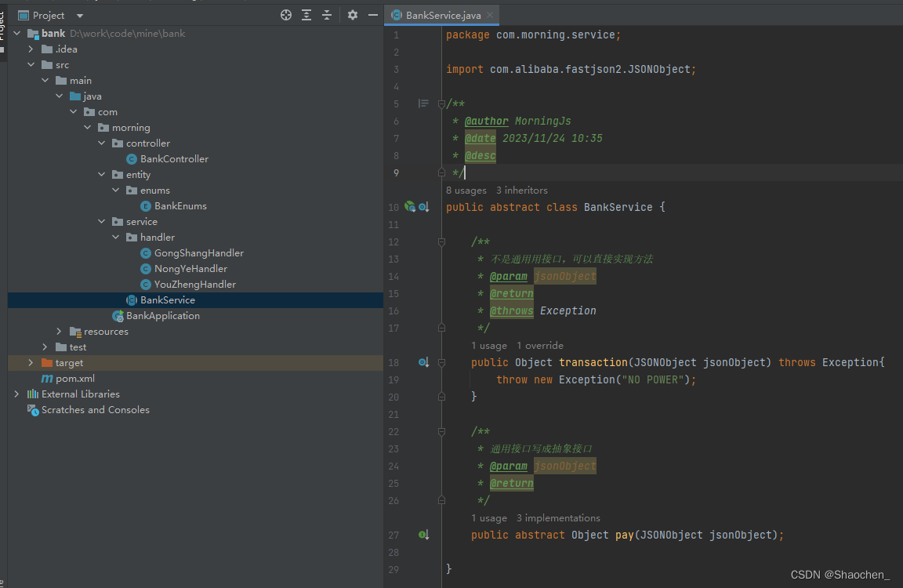The height and width of the screenshot is (588, 903).
Task: Open the Project view dropdown arrow
Action: point(80,16)
